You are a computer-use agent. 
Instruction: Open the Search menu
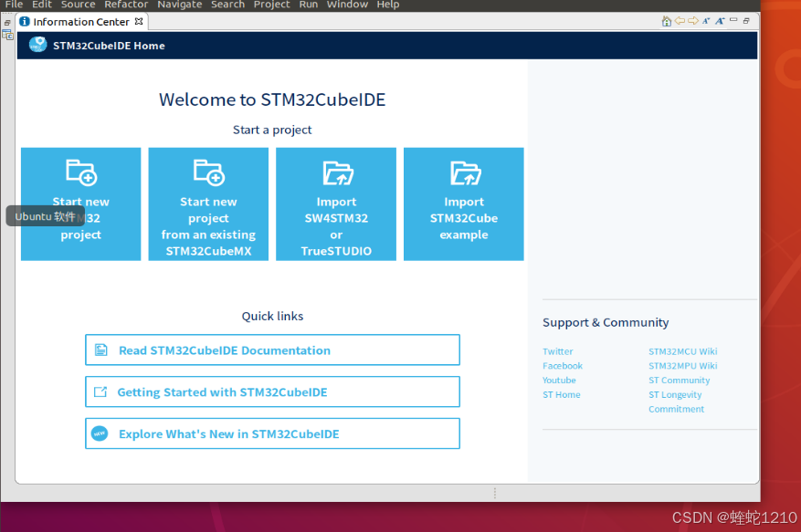227,5
